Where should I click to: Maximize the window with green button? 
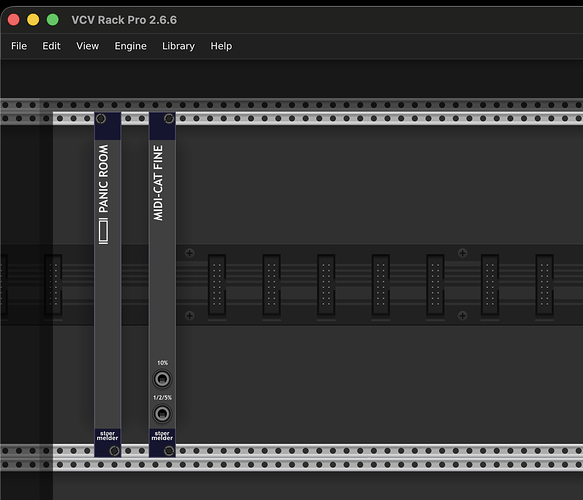[52, 19]
